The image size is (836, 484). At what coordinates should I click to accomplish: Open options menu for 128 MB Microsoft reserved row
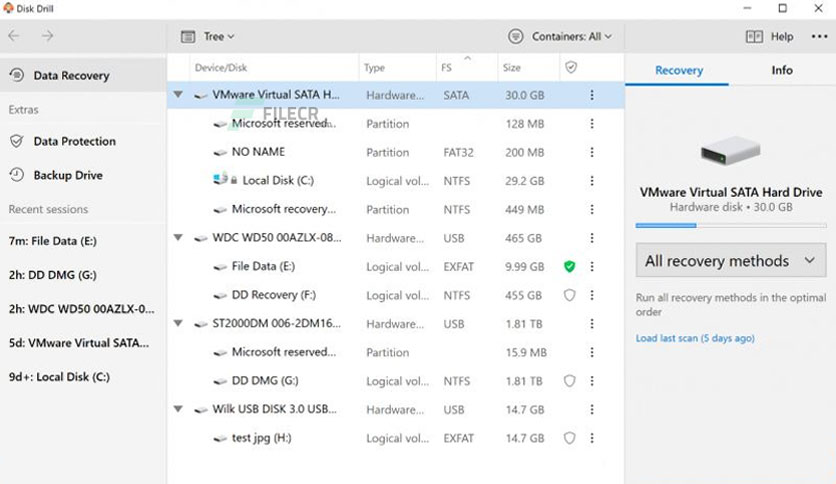[592, 124]
